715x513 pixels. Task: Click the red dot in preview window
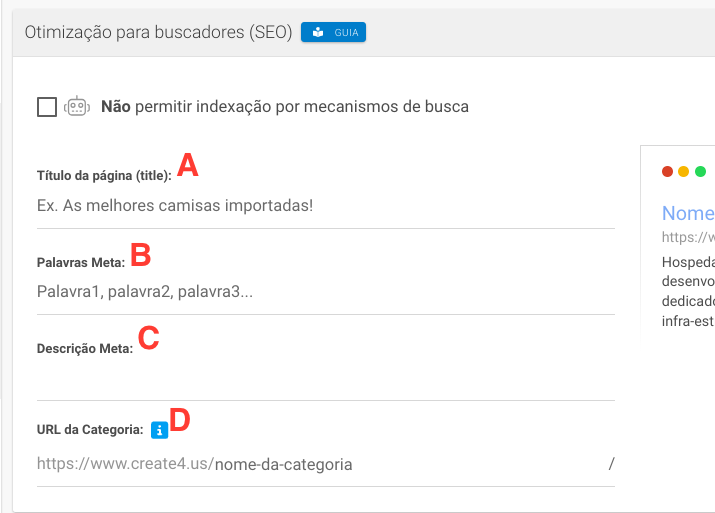pyautogui.click(x=667, y=172)
